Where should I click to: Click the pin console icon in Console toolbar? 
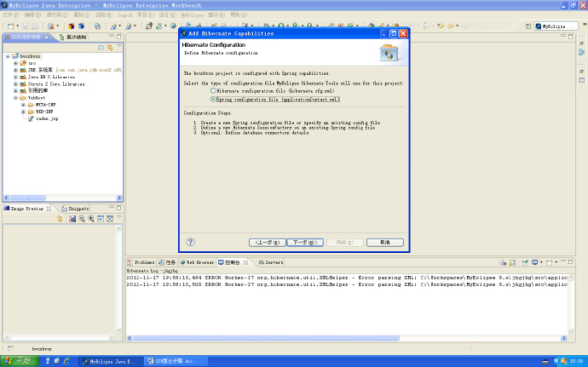(x=525, y=262)
